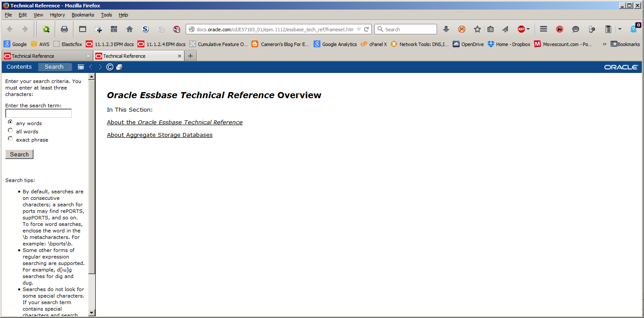This screenshot has width=644, height=318.
Task: Click the chat smiley bubble icon
Action: (576, 29)
